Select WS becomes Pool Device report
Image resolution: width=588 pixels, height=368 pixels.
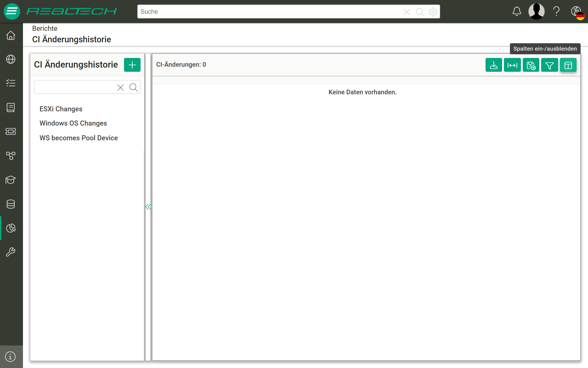pos(79,138)
